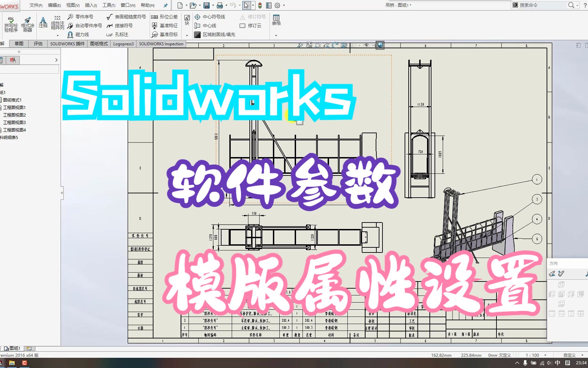Open the 帮助(H) menu
Image resolution: width=588 pixels, height=368 pixels.
click(148, 5)
